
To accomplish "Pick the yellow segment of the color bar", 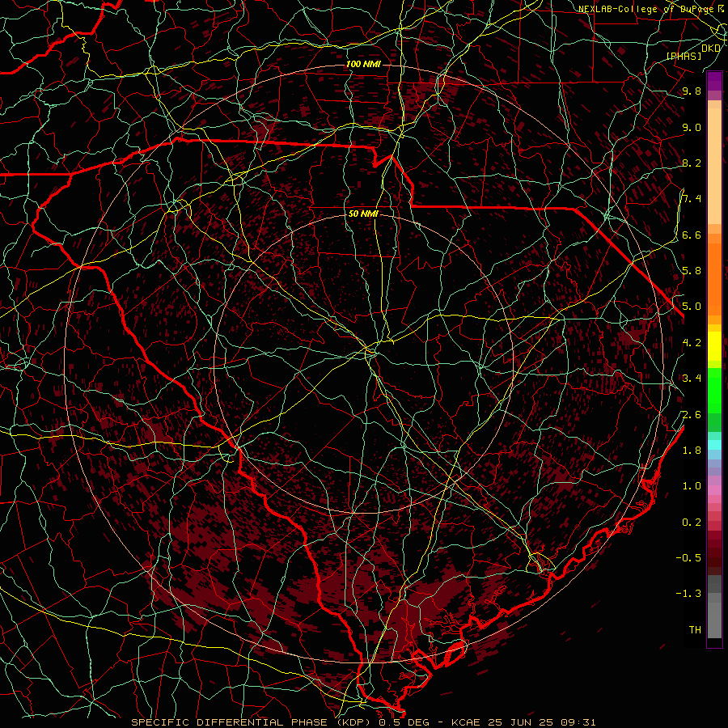I will click(714, 346).
